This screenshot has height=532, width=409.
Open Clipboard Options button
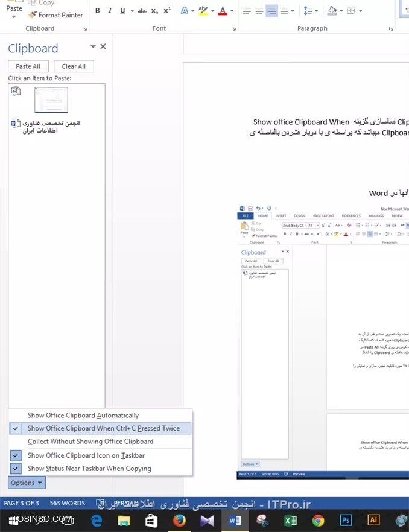27,483
